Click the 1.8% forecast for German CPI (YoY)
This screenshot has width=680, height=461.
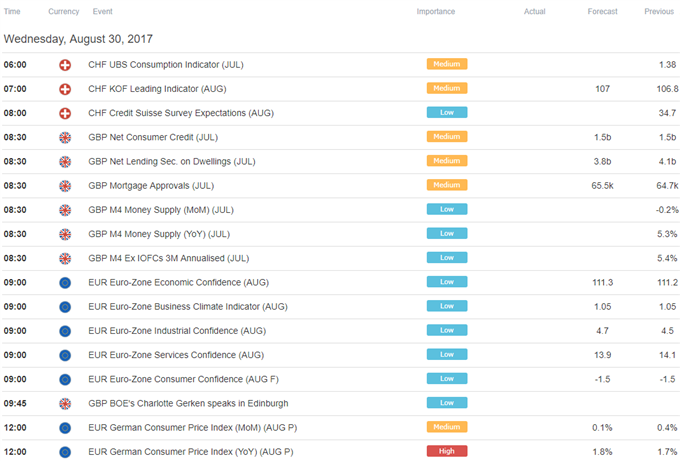pyautogui.click(x=602, y=452)
